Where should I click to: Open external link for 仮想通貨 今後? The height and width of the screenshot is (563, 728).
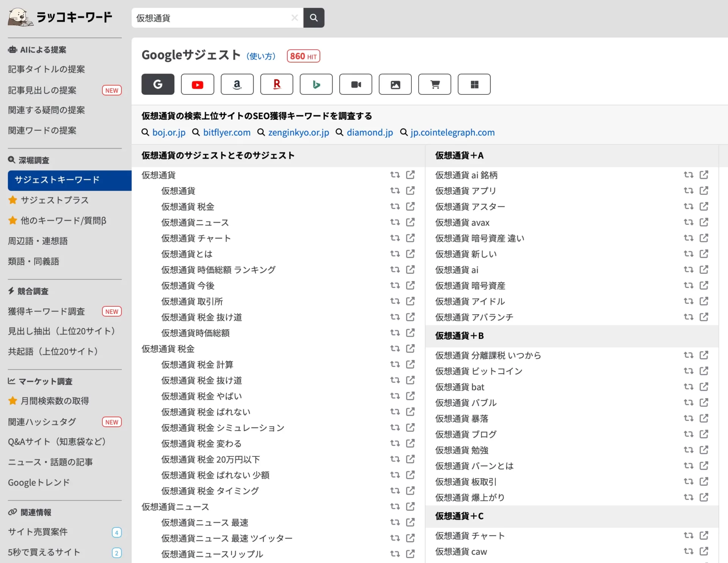(410, 285)
